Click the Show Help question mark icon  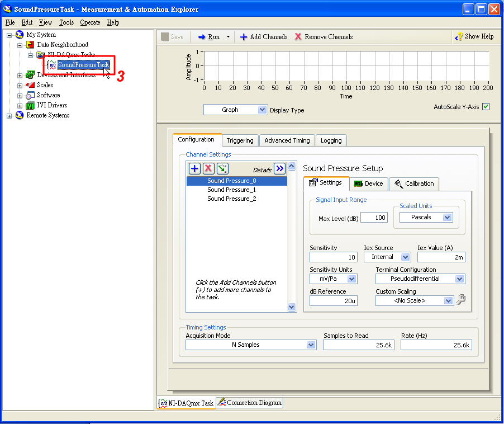(459, 37)
